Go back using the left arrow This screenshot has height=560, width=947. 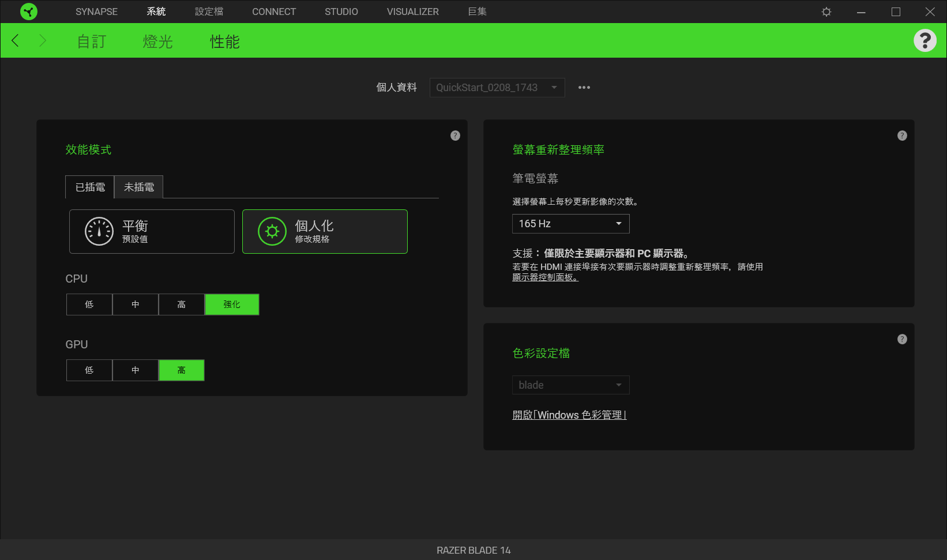coord(16,40)
